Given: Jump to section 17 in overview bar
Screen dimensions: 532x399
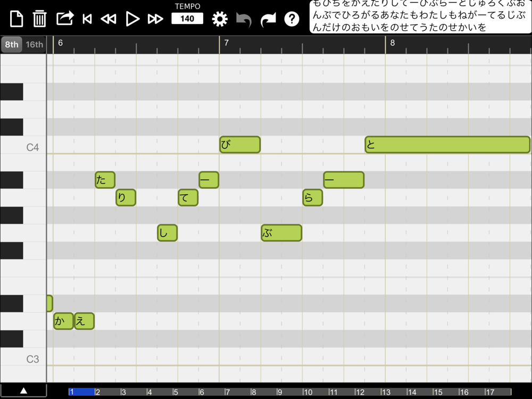Looking at the screenshot, I should click(x=497, y=392).
